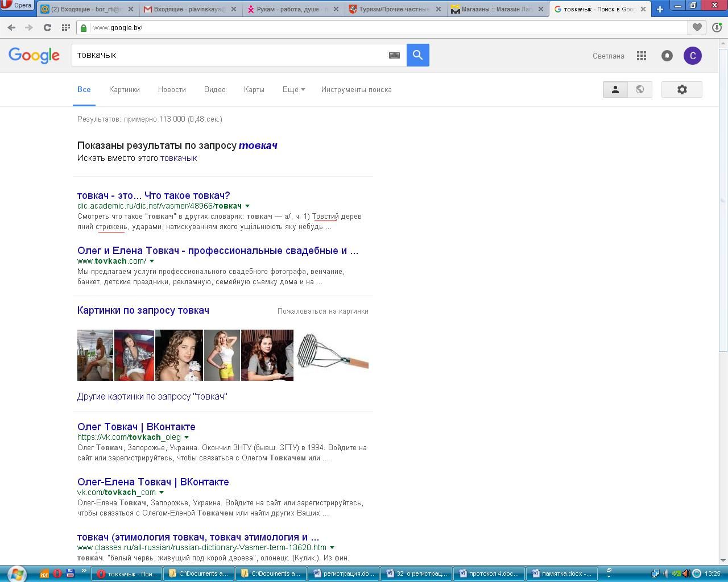Image resolution: width=728 pixels, height=582 pixels.
Task: Open the on-screen keyboard icon in search box
Action: pos(394,55)
